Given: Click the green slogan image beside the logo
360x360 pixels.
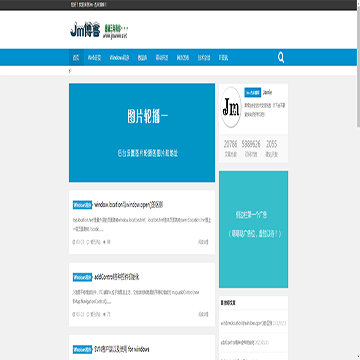Looking at the screenshot, I should coord(116,31).
